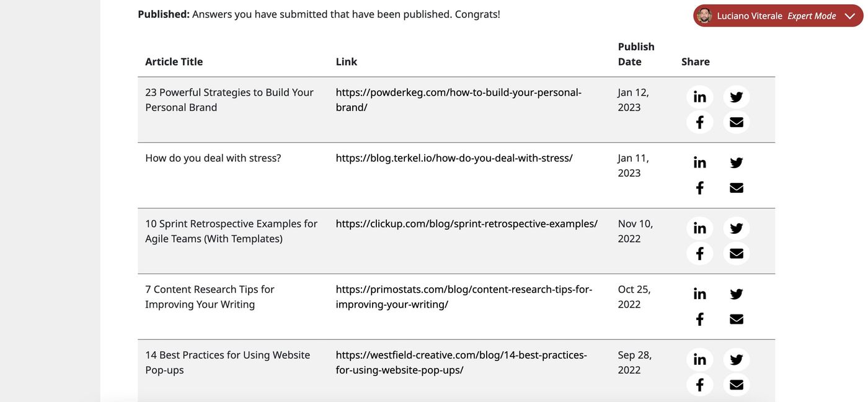
Task: Email the personal brand article
Action: click(737, 122)
